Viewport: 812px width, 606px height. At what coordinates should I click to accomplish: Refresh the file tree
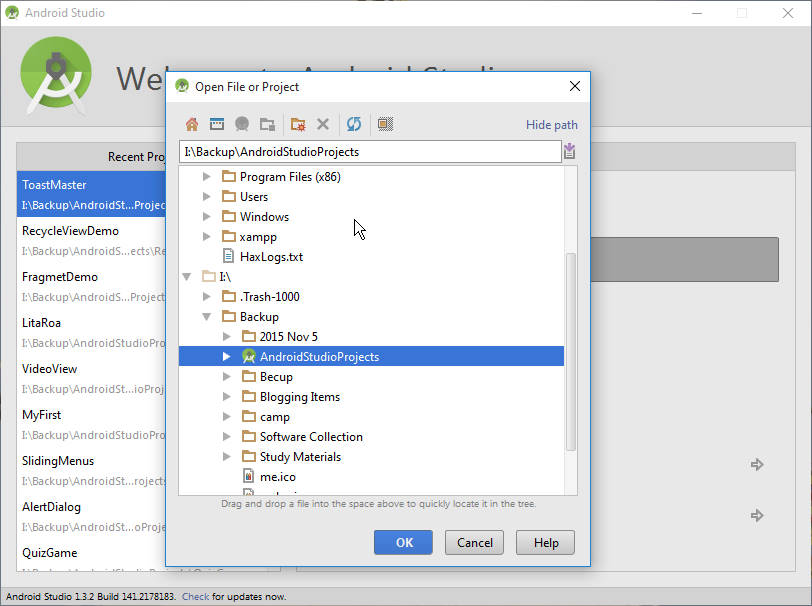354,124
